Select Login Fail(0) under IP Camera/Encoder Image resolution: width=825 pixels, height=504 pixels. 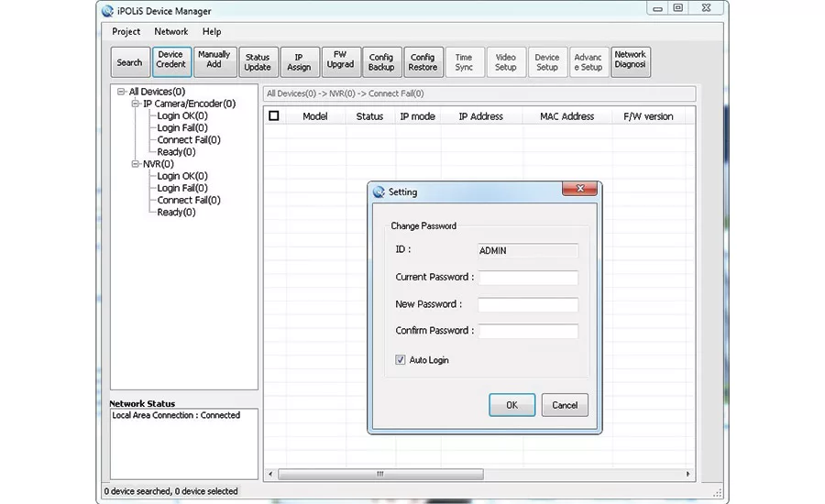(x=182, y=128)
